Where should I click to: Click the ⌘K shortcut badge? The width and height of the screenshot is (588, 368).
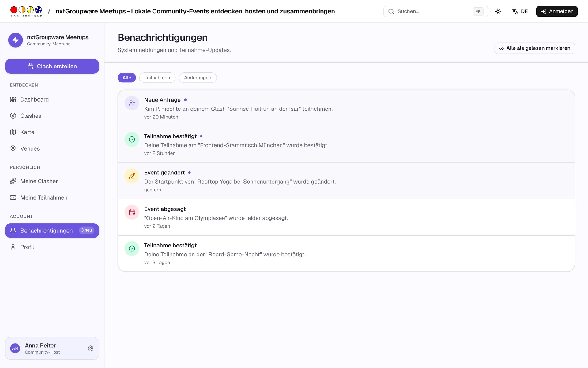pyautogui.click(x=478, y=11)
